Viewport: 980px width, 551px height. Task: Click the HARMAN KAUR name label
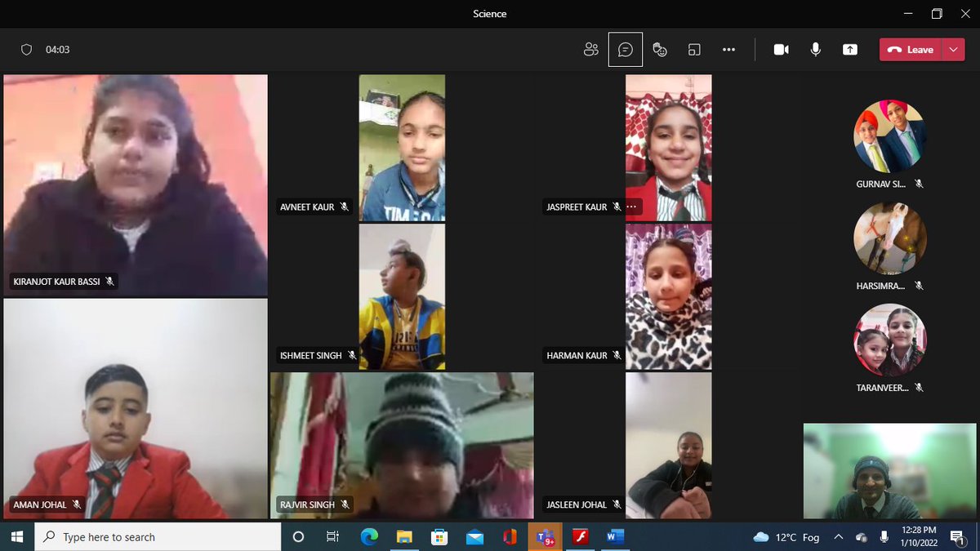click(577, 356)
